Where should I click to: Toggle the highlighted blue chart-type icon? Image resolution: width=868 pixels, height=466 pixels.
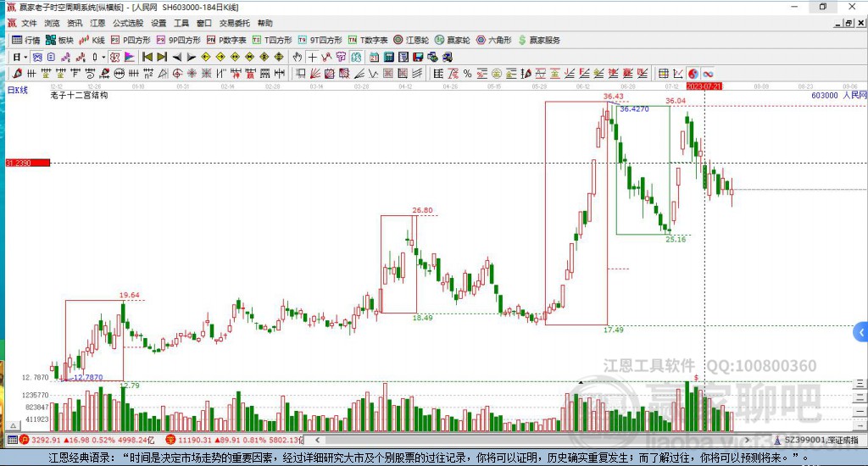pos(37,57)
